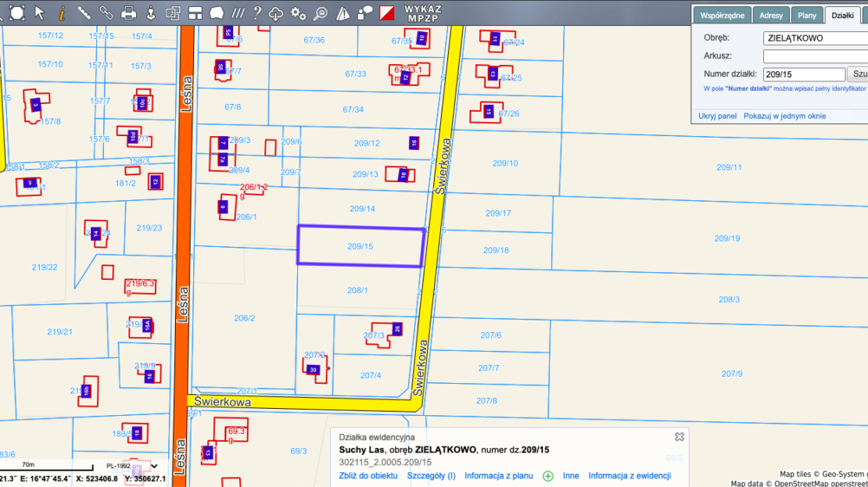
Task: Click the cloud download icon
Action: click(x=276, y=13)
